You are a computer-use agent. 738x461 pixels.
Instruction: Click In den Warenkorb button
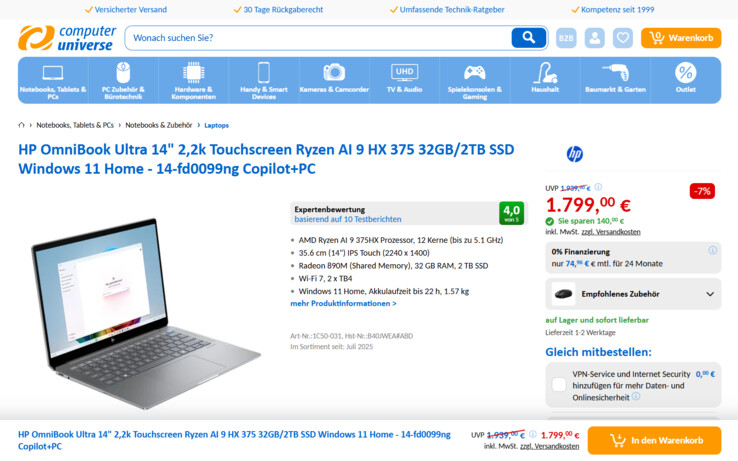coord(654,440)
